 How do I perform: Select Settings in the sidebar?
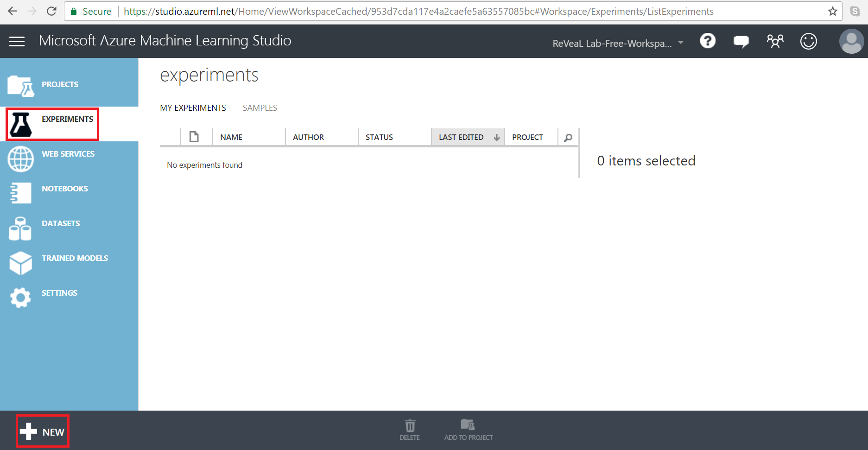59,293
